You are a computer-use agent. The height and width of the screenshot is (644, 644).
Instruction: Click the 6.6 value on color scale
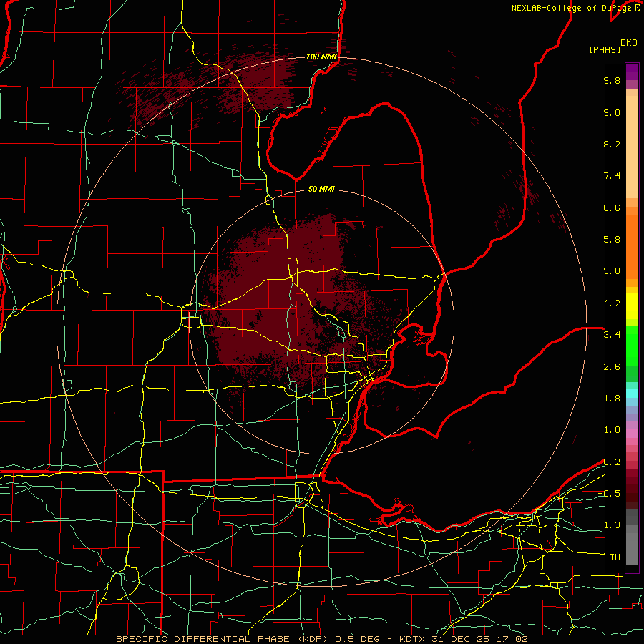[612, 208]
